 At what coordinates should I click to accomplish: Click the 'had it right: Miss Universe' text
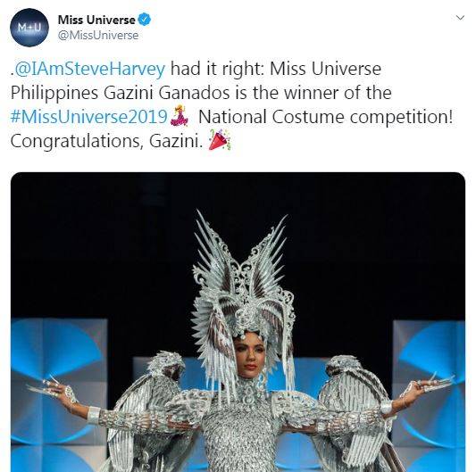coord(276,69)
